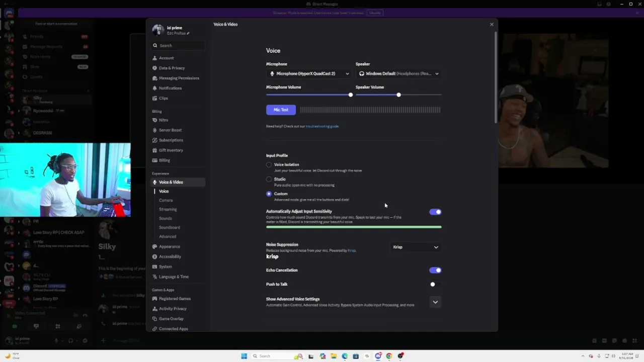Open the Krisp link in Noise Suppression
The height and width of the screenshot is (362, 644).
coord(352,250)
